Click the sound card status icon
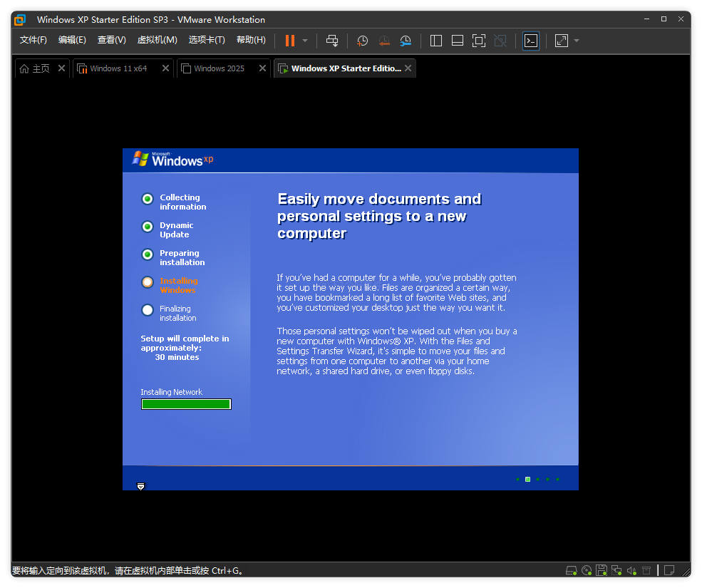 pyautogui.click(x=631, y=570)
